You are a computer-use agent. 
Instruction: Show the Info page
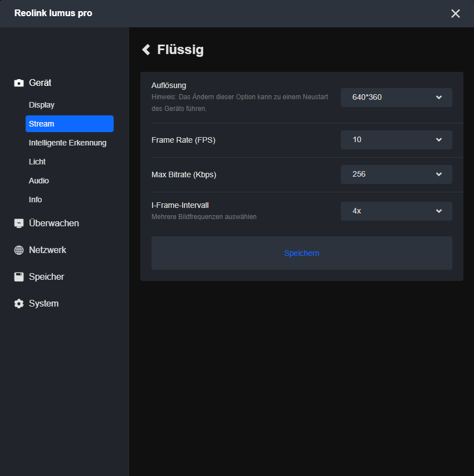[35, 200]
